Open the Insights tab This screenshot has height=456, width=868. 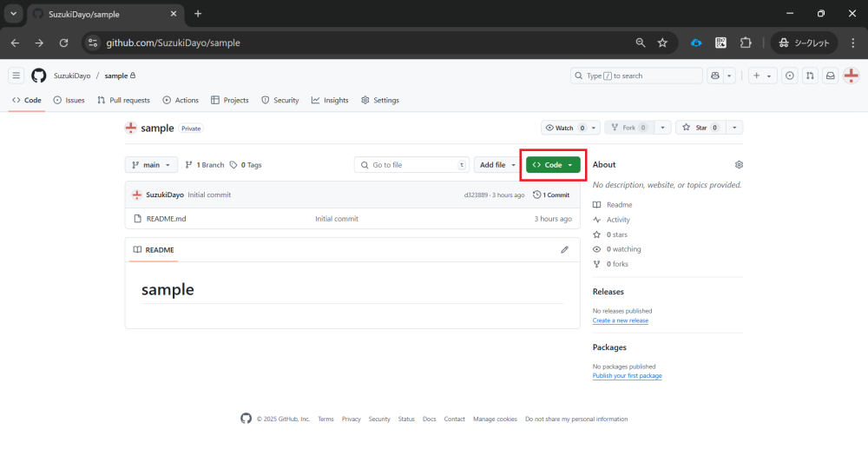pos(330,100)
